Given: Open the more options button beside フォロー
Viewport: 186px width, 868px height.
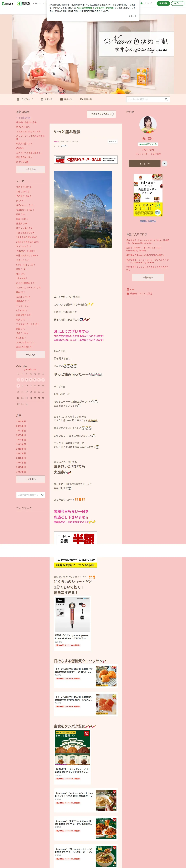Looking at the screenshot, I should pos(164,163).
